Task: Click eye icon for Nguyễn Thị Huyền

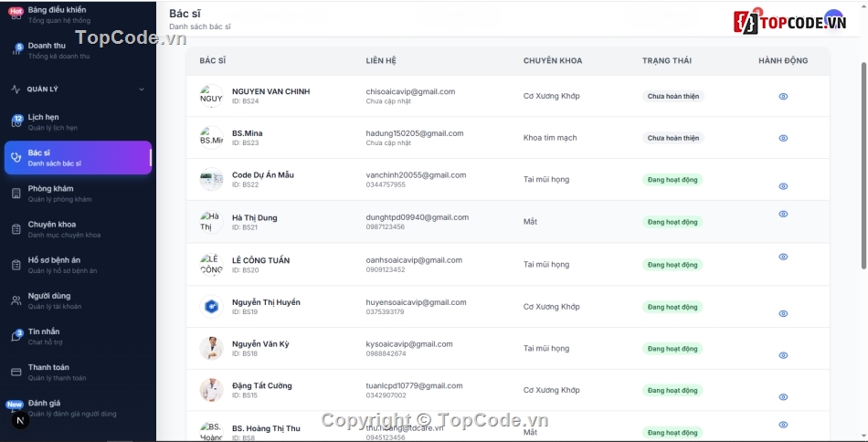Action: tap(783, 313)
